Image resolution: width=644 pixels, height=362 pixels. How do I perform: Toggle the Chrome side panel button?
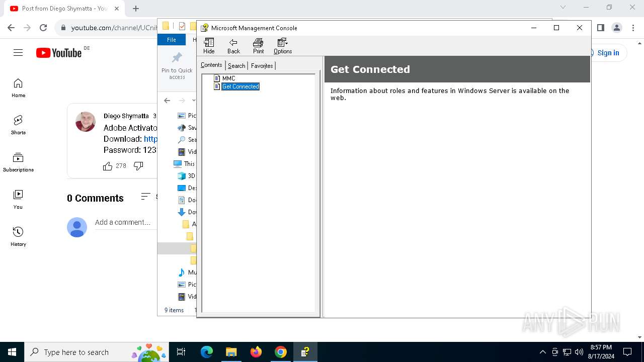pyautogui.click(x=600, y=28)
